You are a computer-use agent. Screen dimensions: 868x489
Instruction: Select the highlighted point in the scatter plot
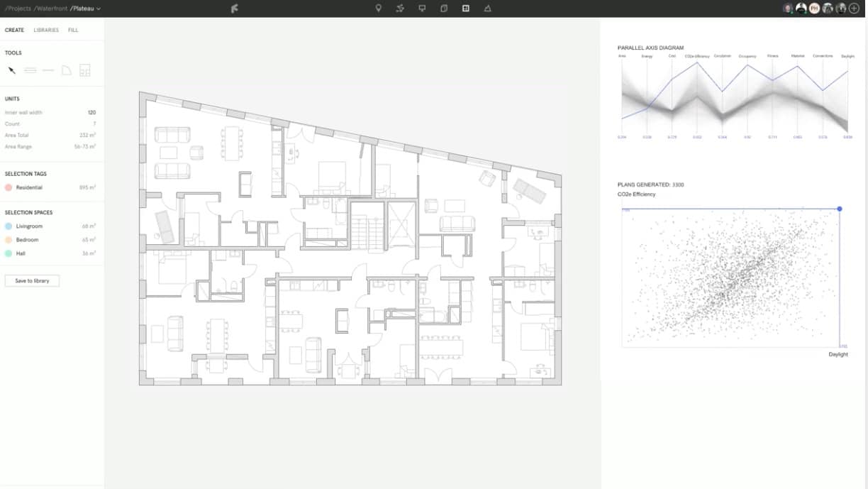coord(839,209)
